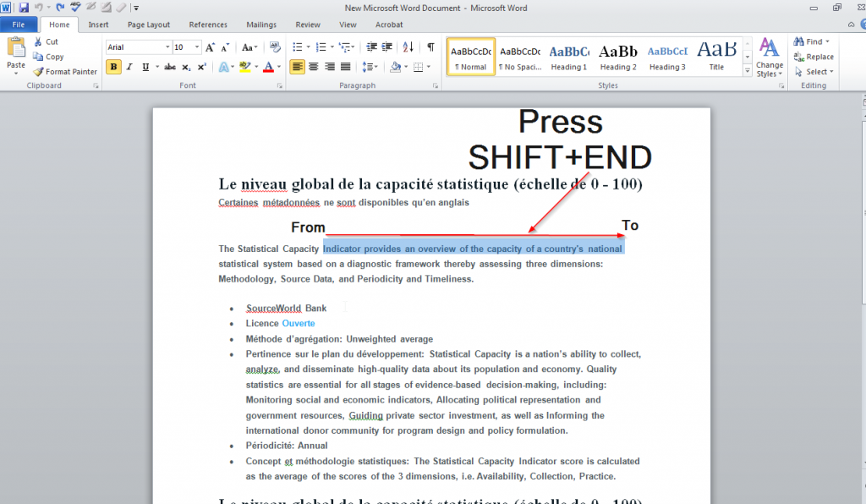Screen dimensions: 866x504
Task: Toggle Italic formatting
Action: 129,67
